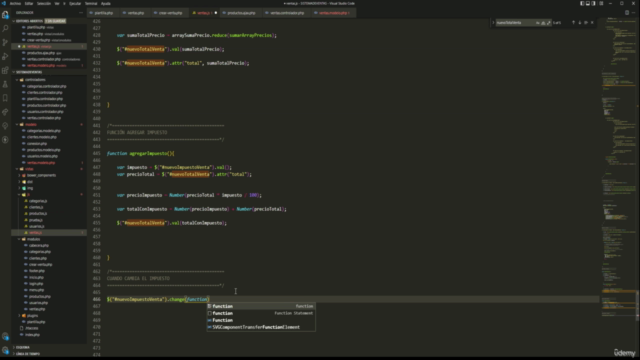The width and height of the screenshot is (640, 360).
Task: Toggle Use Regular Expression in find widget
Action: 549,23
